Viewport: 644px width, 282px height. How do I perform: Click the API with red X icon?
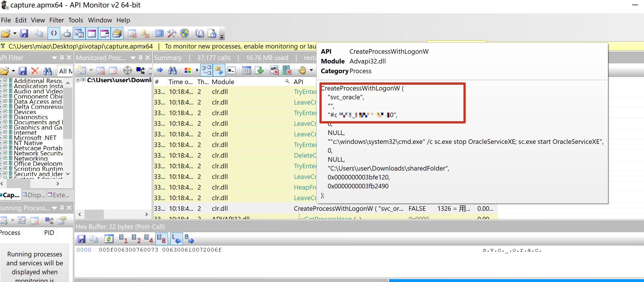[x=274, y=70]
